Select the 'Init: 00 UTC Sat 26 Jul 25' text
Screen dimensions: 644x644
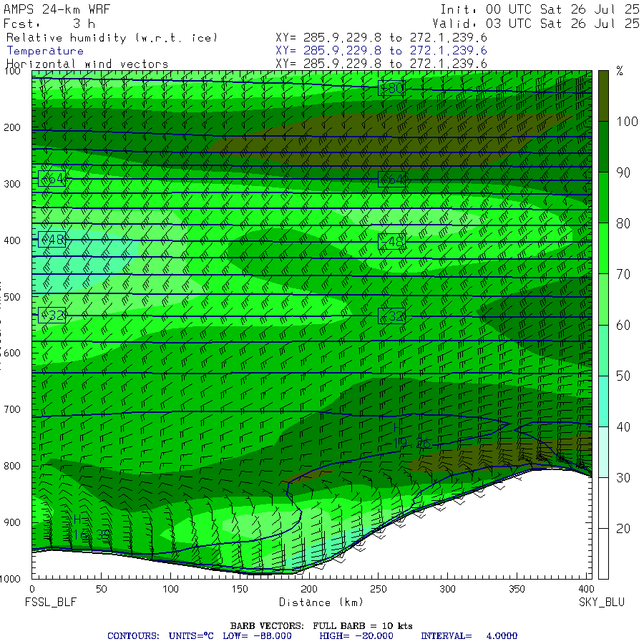coord(540,9)
